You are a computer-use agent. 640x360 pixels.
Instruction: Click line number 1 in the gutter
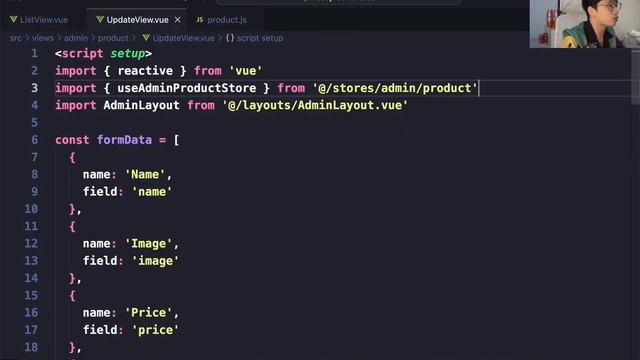(34, 53)
